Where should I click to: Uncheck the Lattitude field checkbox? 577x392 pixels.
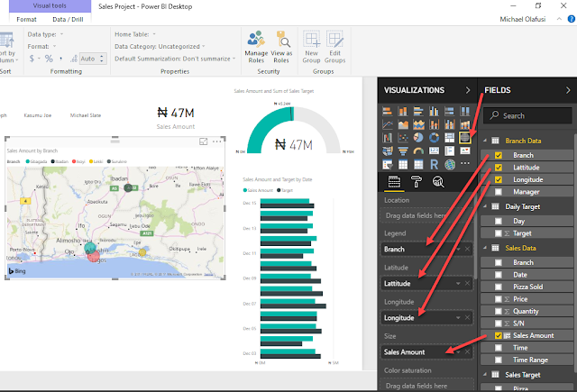499,168
